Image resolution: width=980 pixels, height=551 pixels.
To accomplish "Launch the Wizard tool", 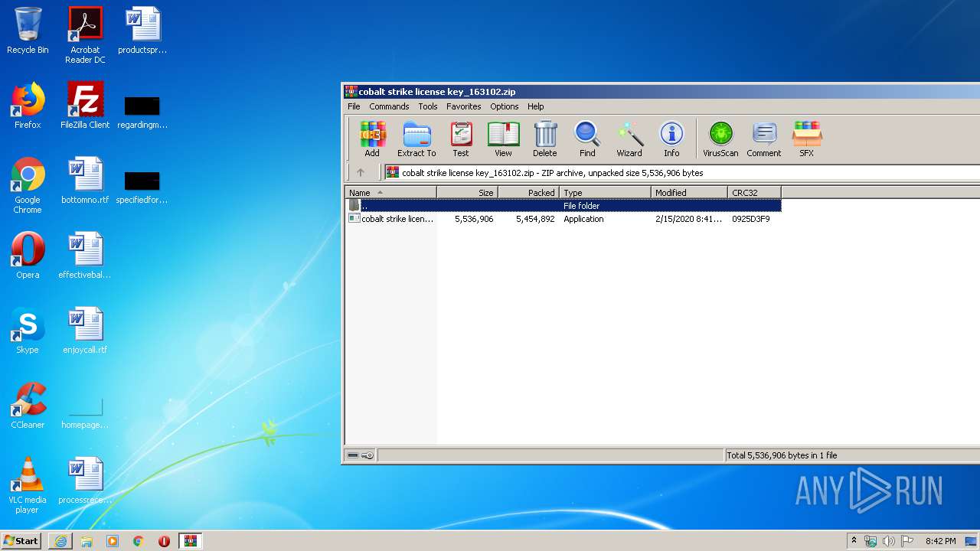I will coord(629,139).
